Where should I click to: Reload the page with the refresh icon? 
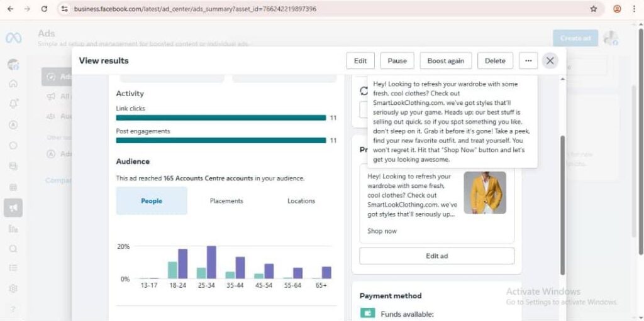44,9
